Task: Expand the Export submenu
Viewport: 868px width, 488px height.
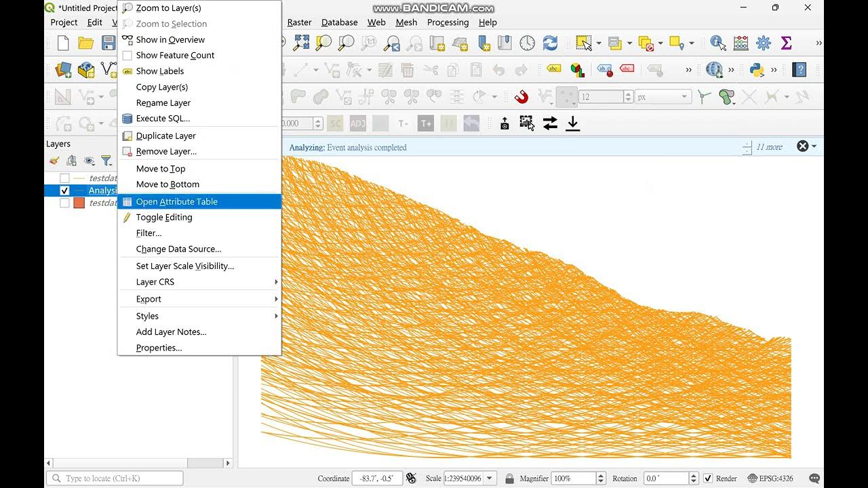Action: 199,299
